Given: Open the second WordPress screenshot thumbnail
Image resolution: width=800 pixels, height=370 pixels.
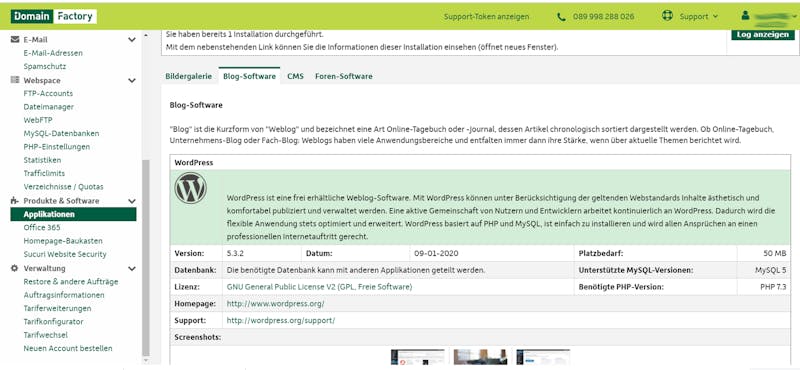Looking at the screenshot, I should click(481, 357).
